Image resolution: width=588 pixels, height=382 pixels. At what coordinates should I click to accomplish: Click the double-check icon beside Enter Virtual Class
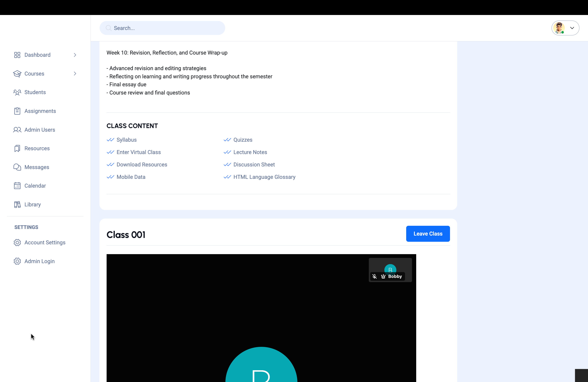click(x=110, y=152)
